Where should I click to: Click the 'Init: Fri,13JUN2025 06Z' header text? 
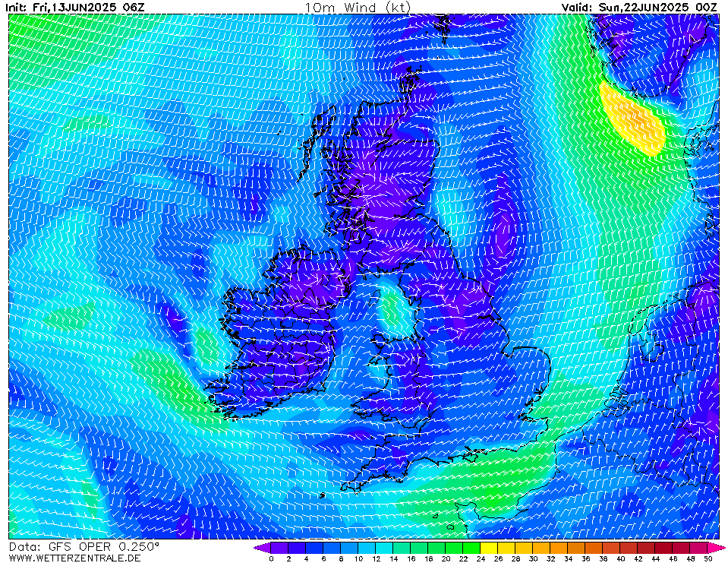75,7
